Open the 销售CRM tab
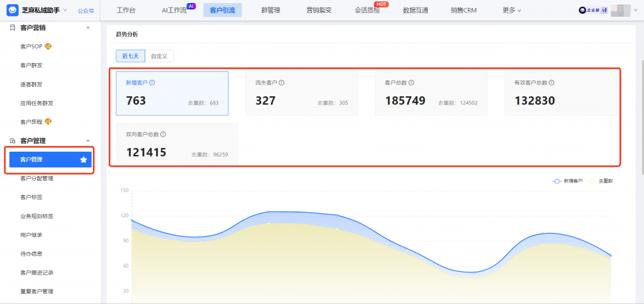 464,10
